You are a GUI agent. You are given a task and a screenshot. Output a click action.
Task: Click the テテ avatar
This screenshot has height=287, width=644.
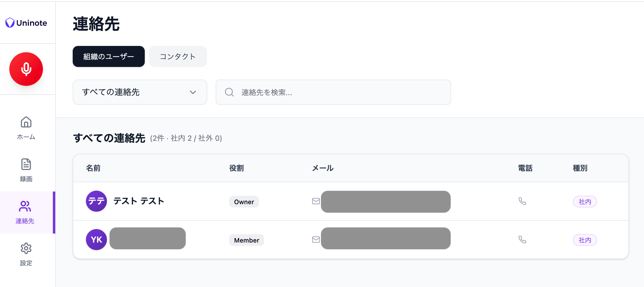point(96,201)
